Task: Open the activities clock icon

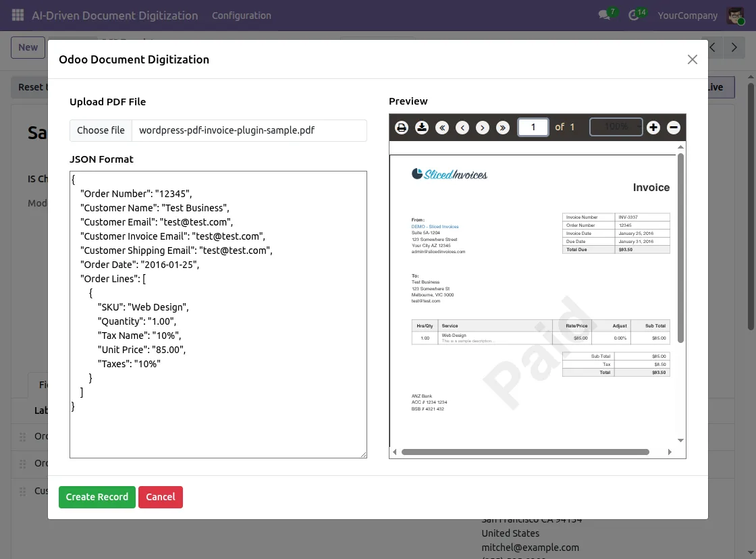Action: pos(634,16)
